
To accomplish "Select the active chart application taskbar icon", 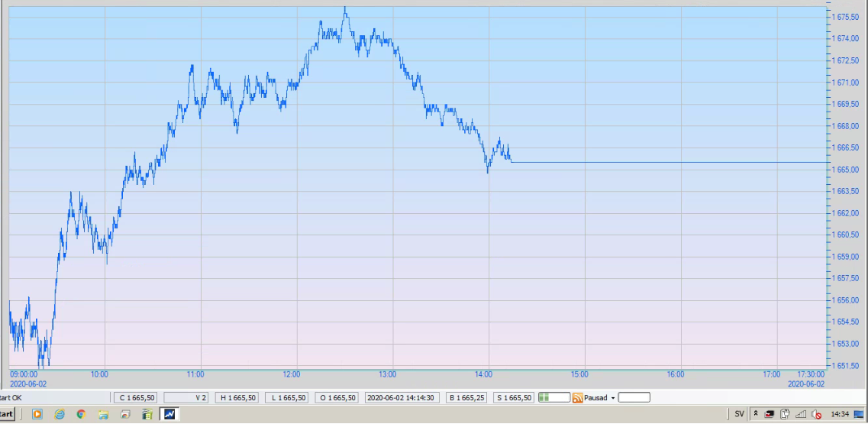I will click(169, 414).
